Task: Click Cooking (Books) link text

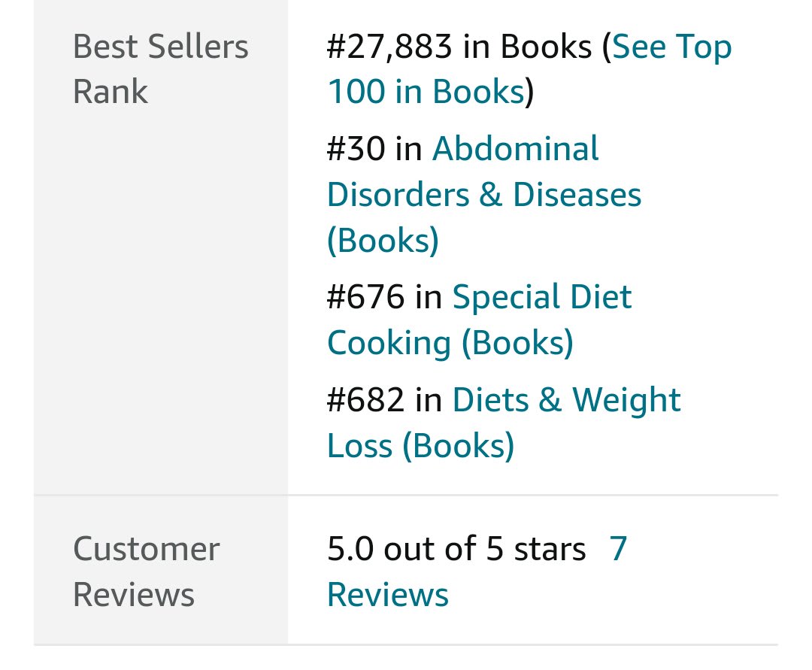Action: point(450,343)
